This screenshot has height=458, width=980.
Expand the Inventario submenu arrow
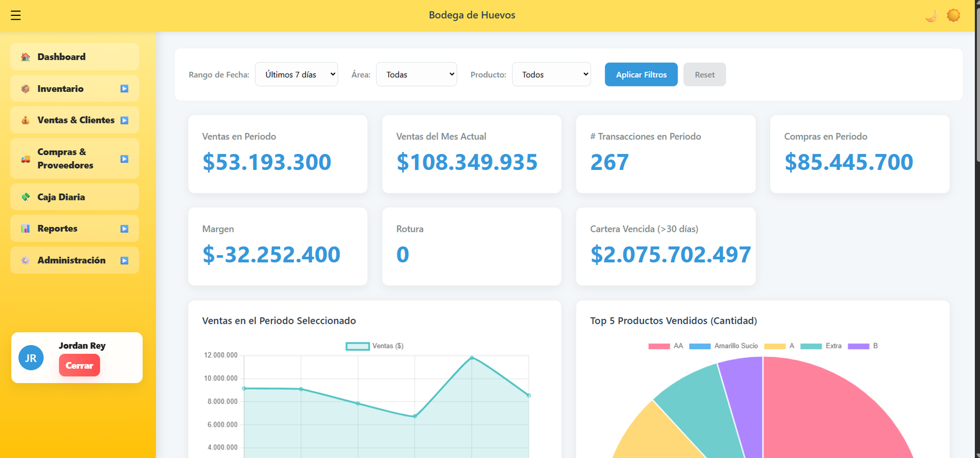[124, 89]
